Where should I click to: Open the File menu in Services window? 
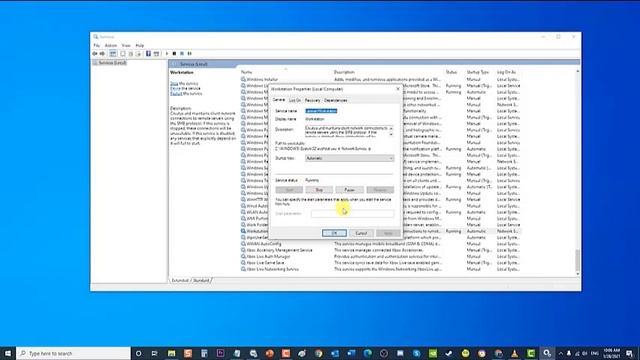tap(97, 45)
